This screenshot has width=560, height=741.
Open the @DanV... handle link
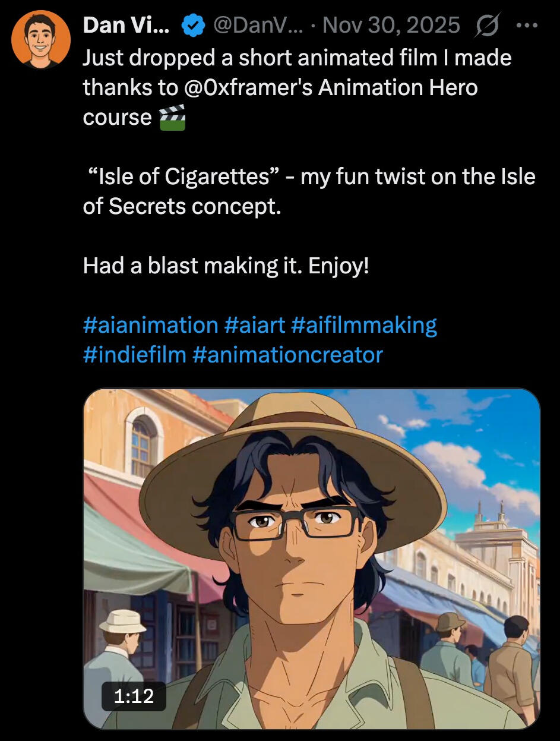point(257,26)
